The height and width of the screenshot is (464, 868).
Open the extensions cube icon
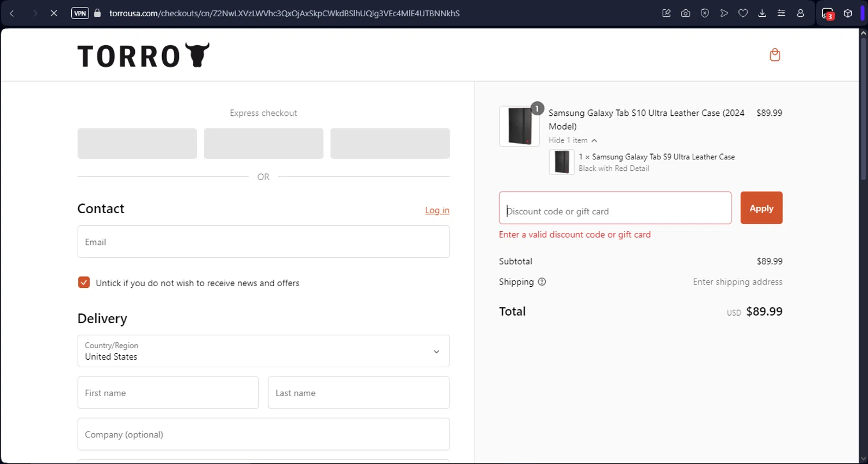(848, 13)
